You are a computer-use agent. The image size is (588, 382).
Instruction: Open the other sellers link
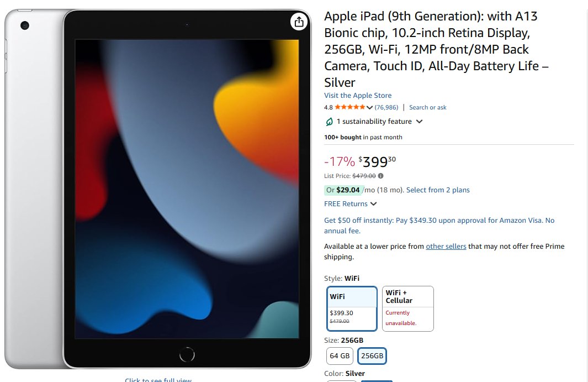pos(446,247)
